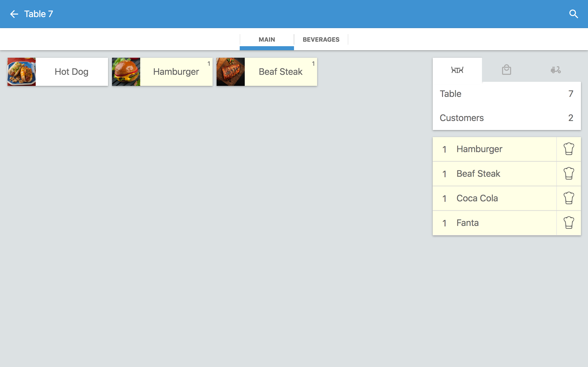Tap the search icon in top-right corner
The width and height of the screenshot is (588, 367).
pos(574,14)
